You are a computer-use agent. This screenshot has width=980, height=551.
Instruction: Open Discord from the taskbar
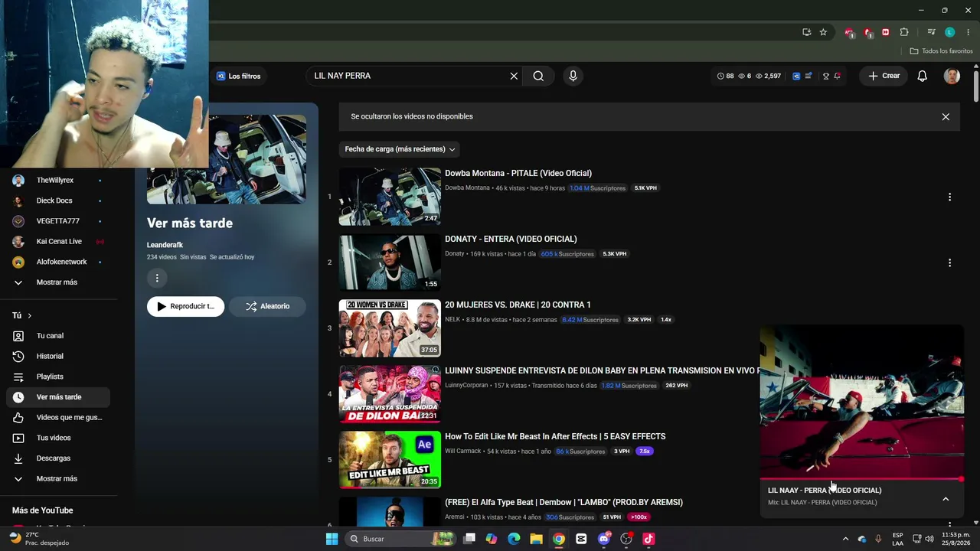tap(604, 539)
